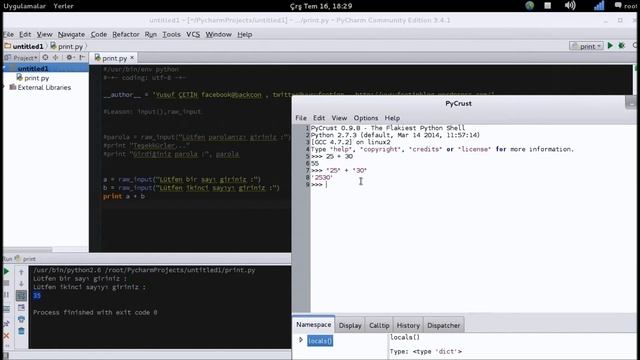The width and height of the screenshot is (640, 360).
Task: Print the Run console output via printer icon
Action: 21,319
